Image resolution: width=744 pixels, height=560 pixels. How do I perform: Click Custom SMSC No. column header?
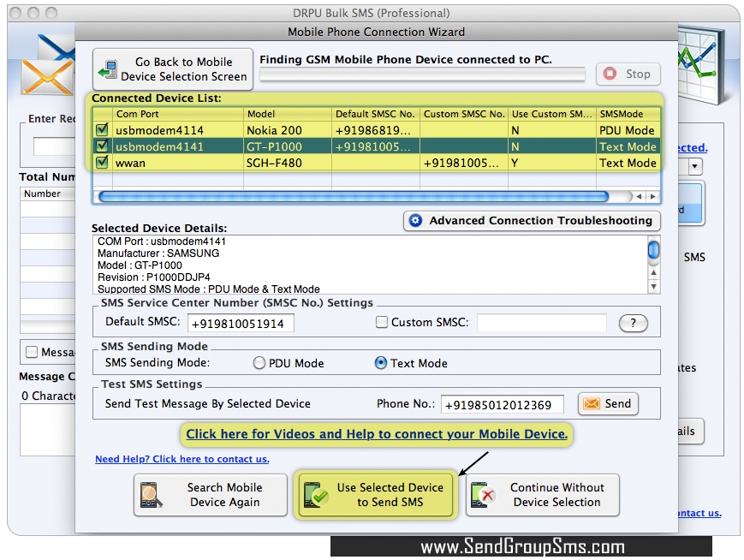pos(464,114)
